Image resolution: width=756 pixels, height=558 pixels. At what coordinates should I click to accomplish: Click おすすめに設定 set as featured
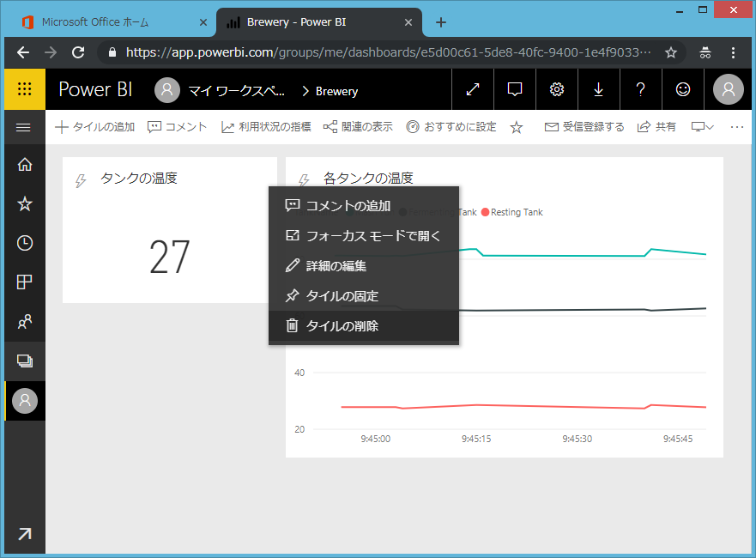tap(451, 127)
